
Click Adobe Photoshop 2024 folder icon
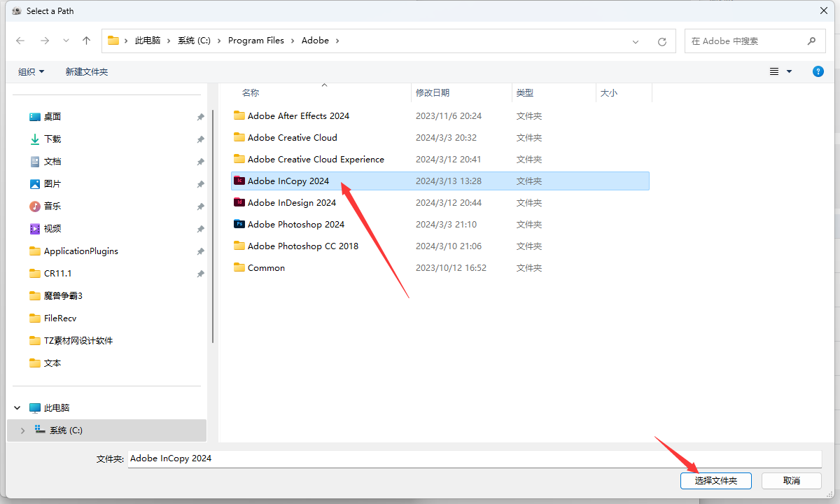(x=239, y=224)
